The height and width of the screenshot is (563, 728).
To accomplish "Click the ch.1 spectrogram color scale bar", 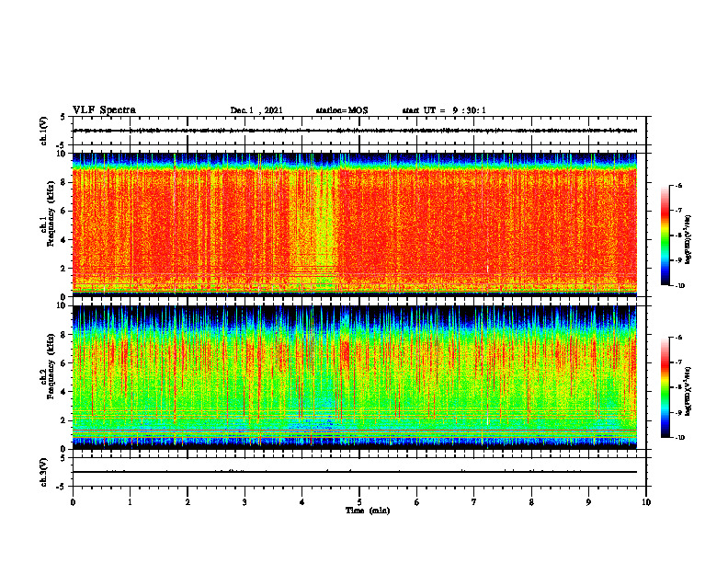I will pyautogui.click(x=665, y=236).
